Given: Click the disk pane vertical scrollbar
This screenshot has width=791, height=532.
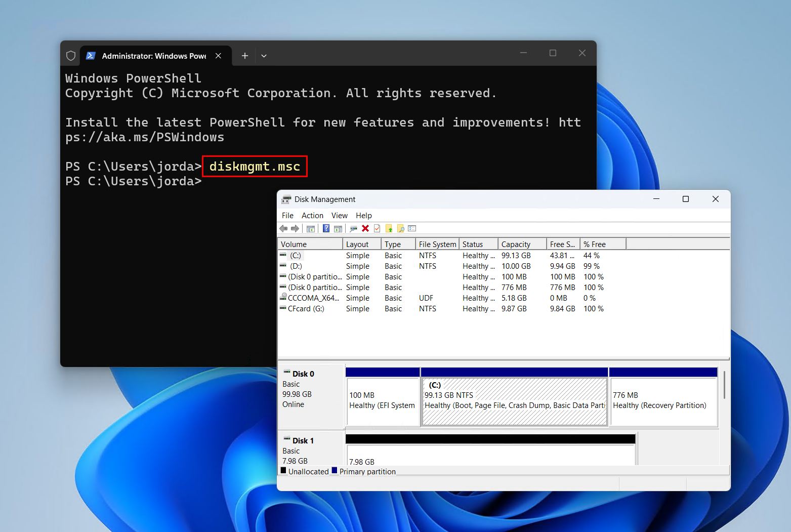Looking at the screenshot, I should click(725, 385).
